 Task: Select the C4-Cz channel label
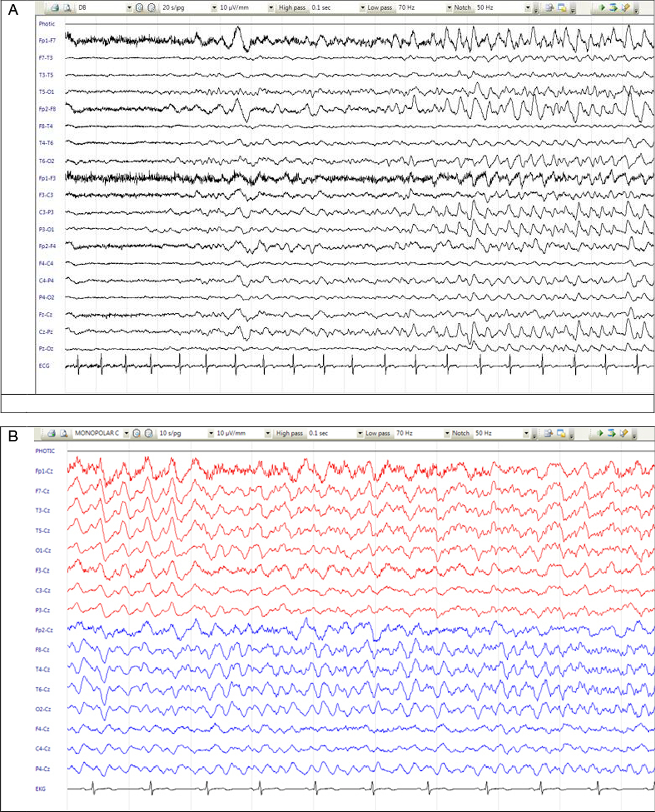click(x=43, y=748)
